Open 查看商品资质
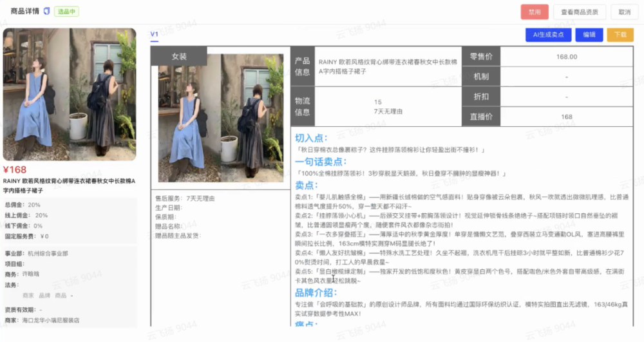644x342 pixels. click(x=579, y=12)
